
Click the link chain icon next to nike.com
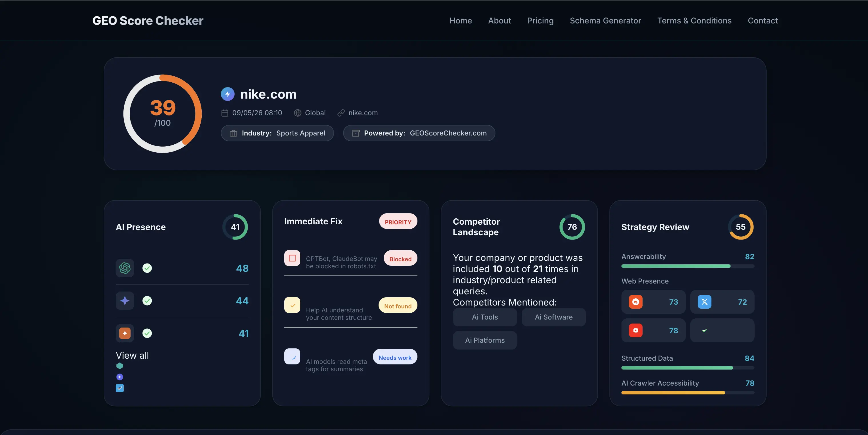point(341,113)
